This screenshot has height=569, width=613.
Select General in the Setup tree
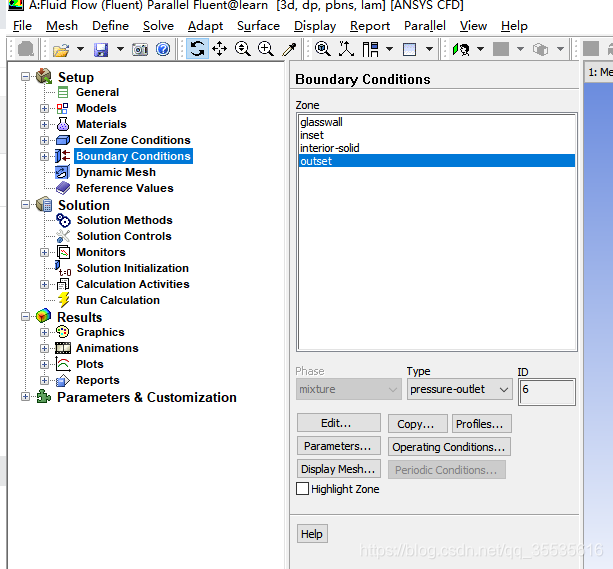coord(97,92)
